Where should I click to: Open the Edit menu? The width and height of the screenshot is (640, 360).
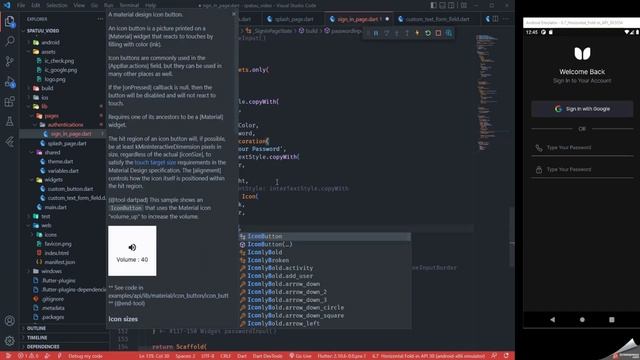[36, 5]
